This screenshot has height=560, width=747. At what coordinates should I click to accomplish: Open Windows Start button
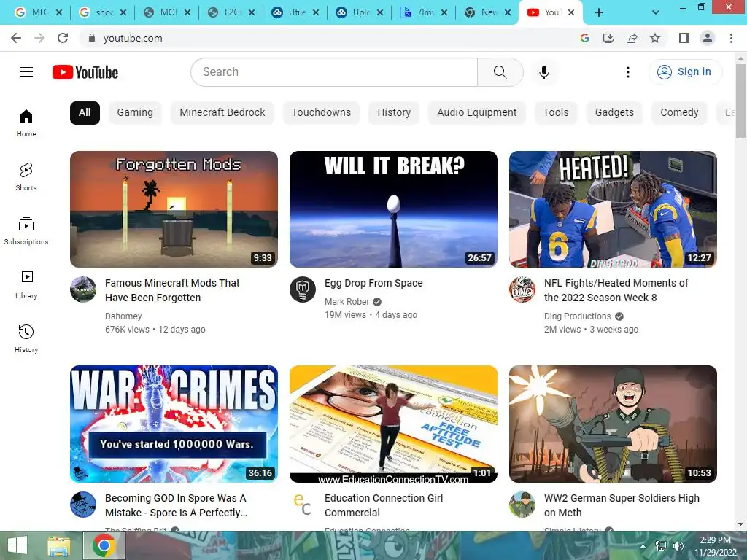[x=18, y=545]
